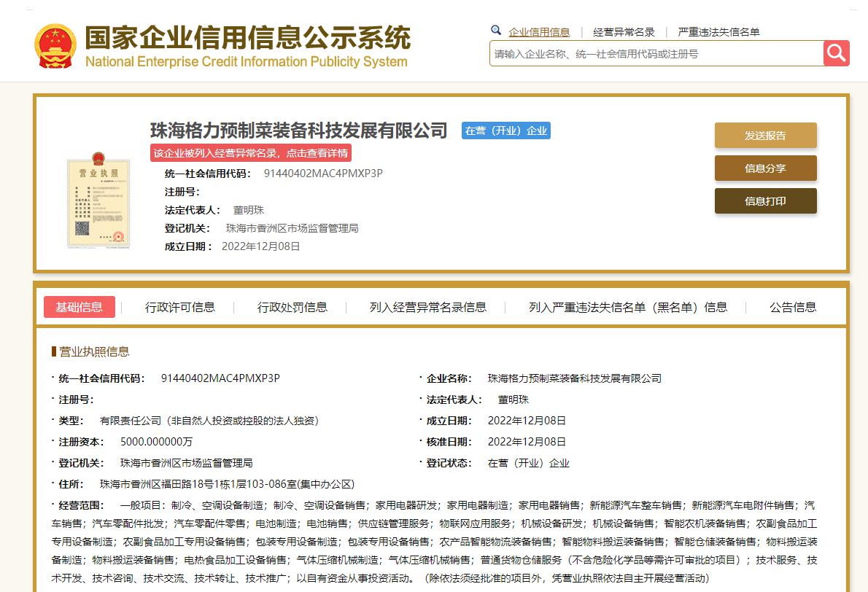Viewport: 868px width, 592px height.
Task: Click the 登记状态 value 在营（开业）企业
Action: 529,462
